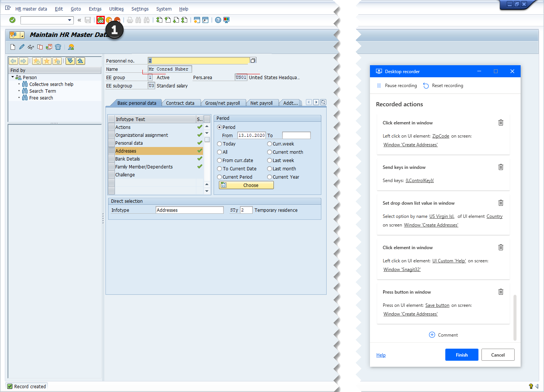Click Pause recording in Desktop recorder

click(x=397, y=86)
